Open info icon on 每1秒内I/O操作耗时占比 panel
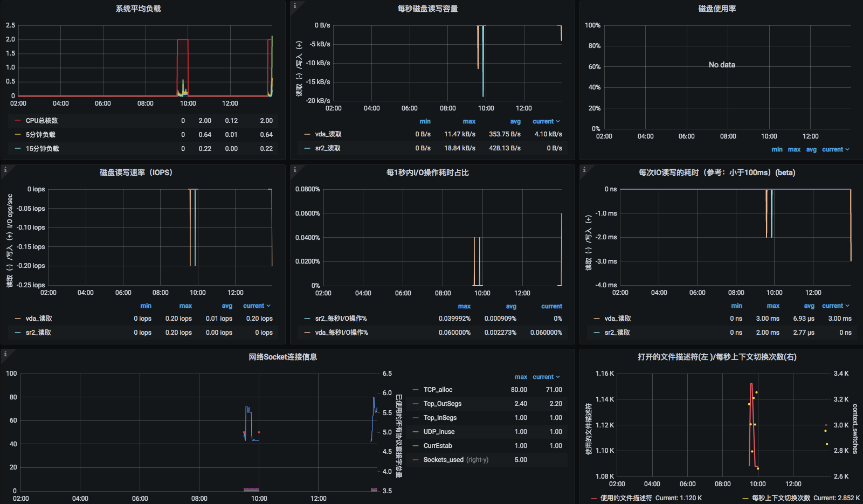 tap(294, 169)
